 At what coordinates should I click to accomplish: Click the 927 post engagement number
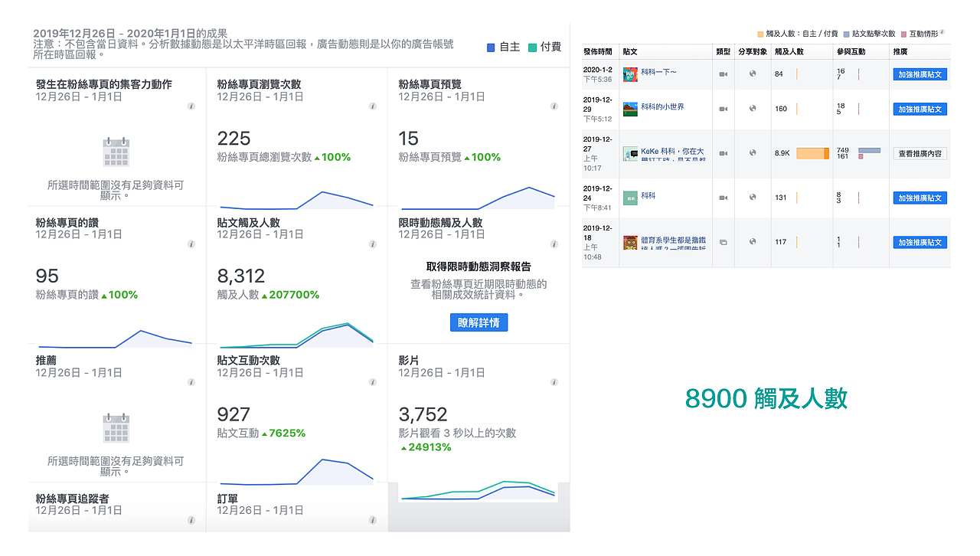coord(234,414)
